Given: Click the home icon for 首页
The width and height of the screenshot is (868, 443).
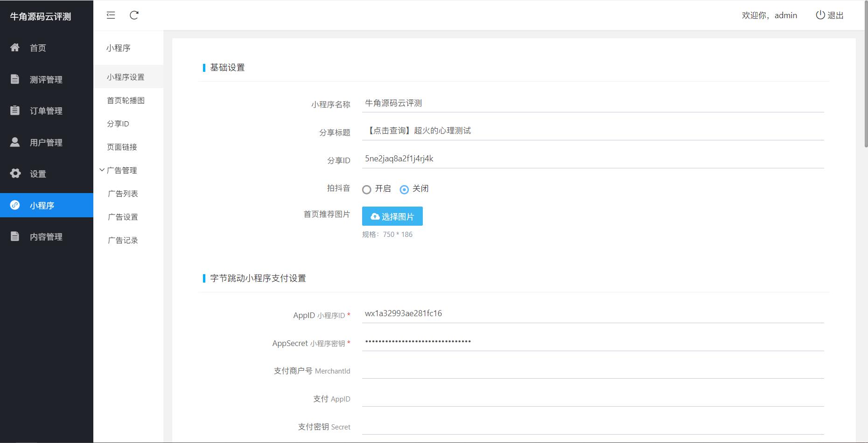Looking at the screenshot, I should click(15, 48).
